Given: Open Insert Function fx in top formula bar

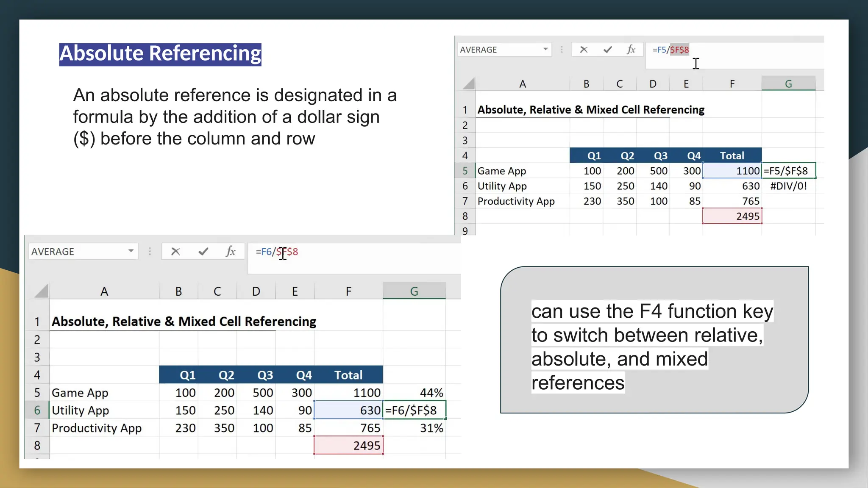Looking at the screenshot, I should coord(631,50).
